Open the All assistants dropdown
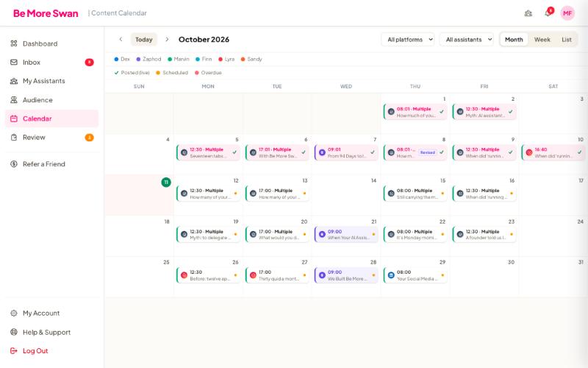Viewport: 588px width, 368px height. [x=466, y=40]
